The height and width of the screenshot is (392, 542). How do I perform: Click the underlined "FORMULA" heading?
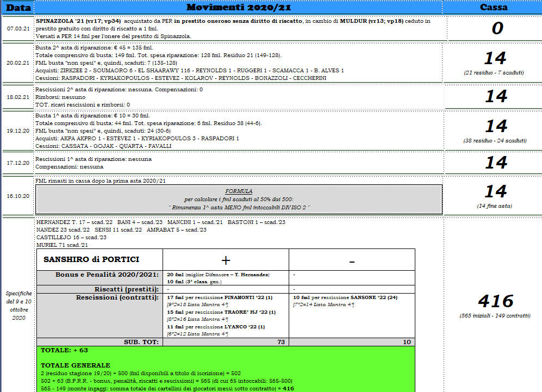click(x=239, y=191)
